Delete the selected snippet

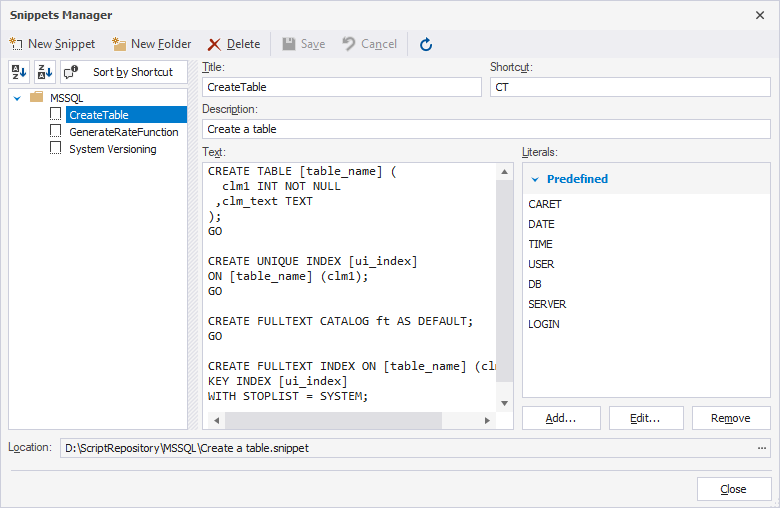pyautogui.click(x=234, y=44)
